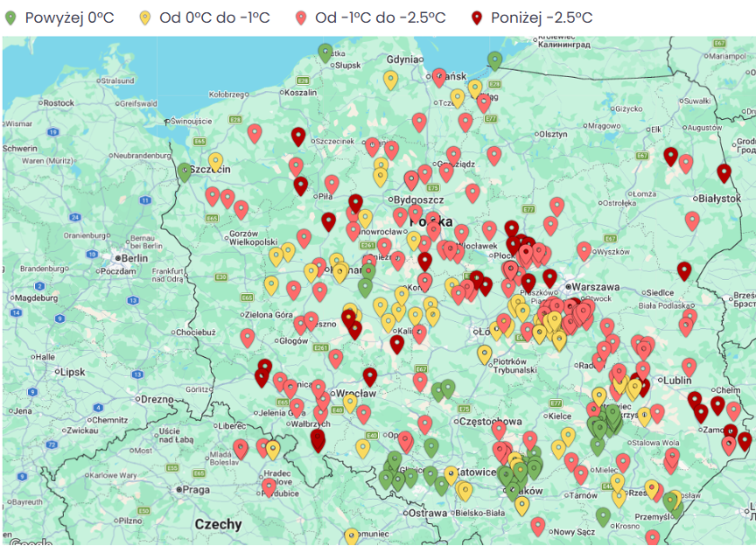The height and width of the screenshot is (546, 756).
Task: Click the green pin near Słupsk
Action: tap(325, 52)
